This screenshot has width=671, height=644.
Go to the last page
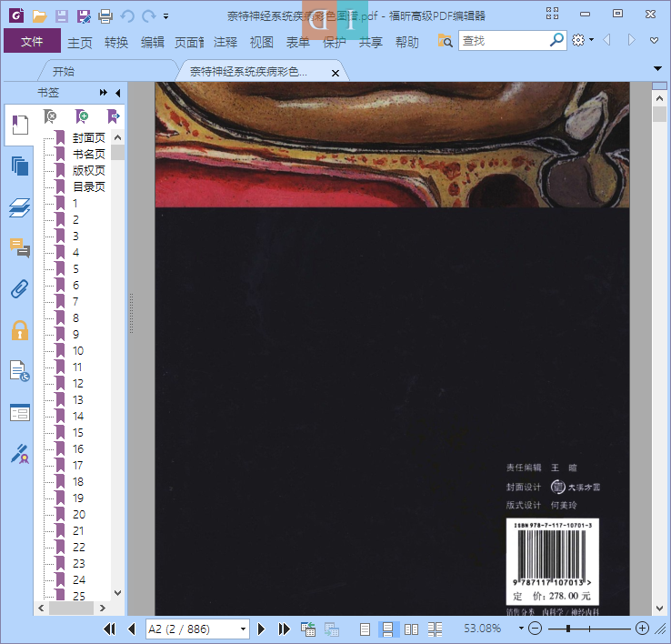(285, 629)
